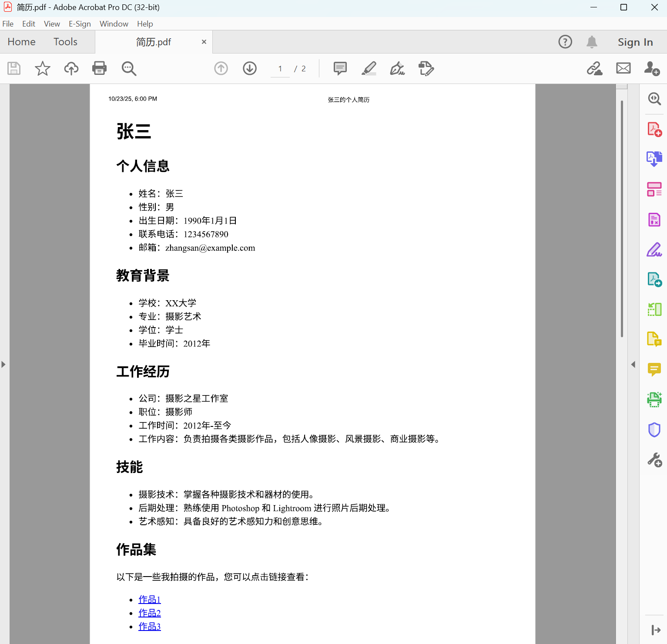Image resolution: width=667 pixels, height=644 pixels.
Task: Open the find text search tool
Action: point(129,68)
